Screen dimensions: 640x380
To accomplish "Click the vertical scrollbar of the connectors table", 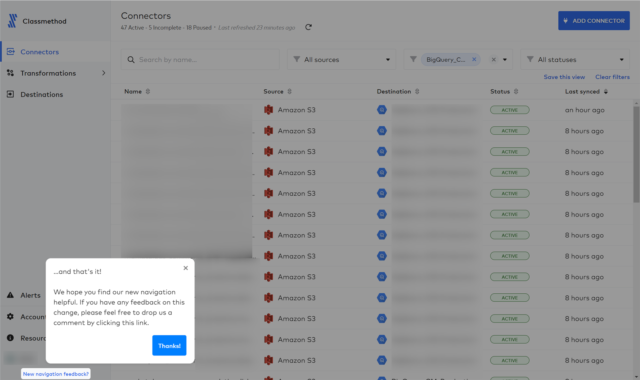I will [x=636, y=154].
